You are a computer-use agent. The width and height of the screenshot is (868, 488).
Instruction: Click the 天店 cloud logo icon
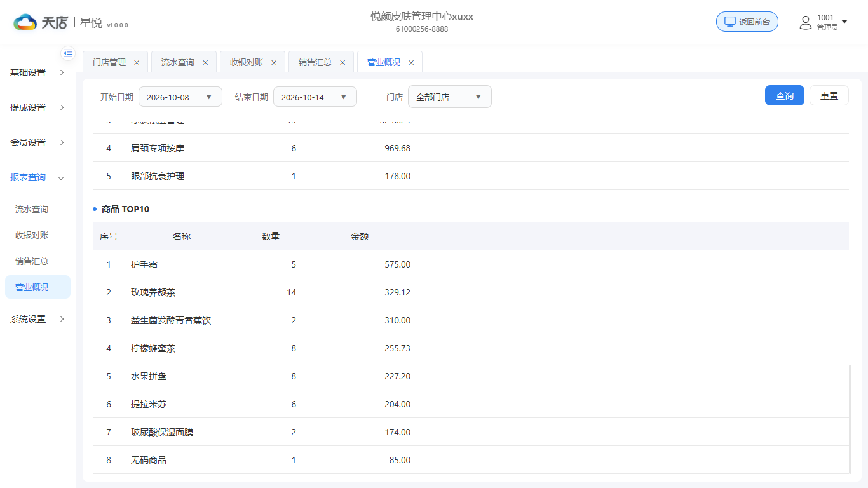coord(25,22)
